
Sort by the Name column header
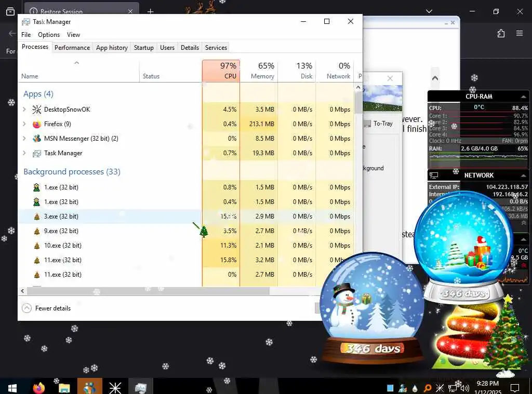point(79,71)
